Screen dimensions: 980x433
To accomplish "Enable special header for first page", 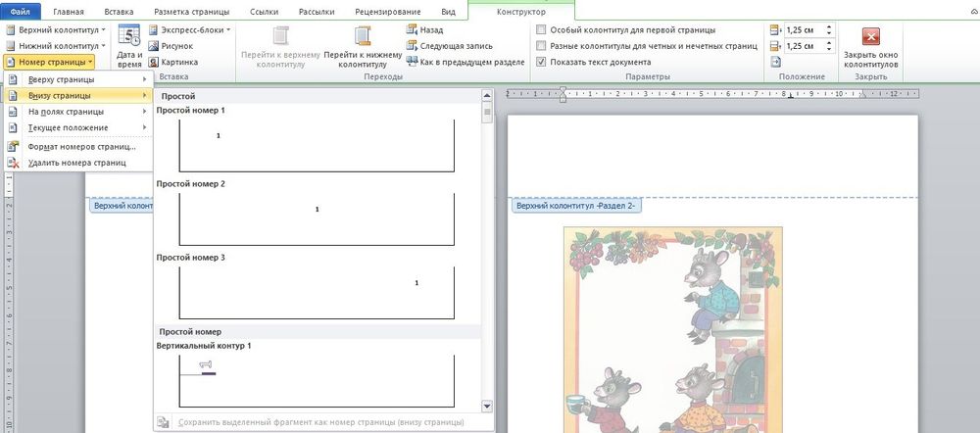I will [542, 30].
